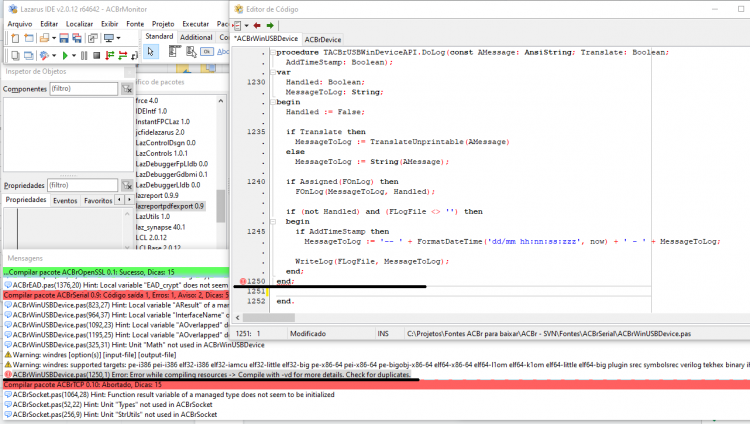Screen dimensions: 750x424
Task: Close the Inspetor de Objetos panel
Action: (129, 72)
